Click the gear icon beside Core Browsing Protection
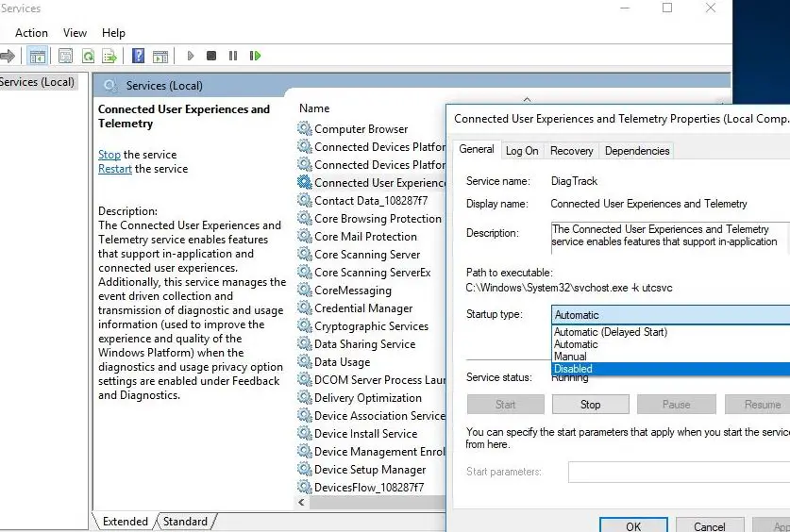Screen dimensions: 790x532 coord(304,218)
